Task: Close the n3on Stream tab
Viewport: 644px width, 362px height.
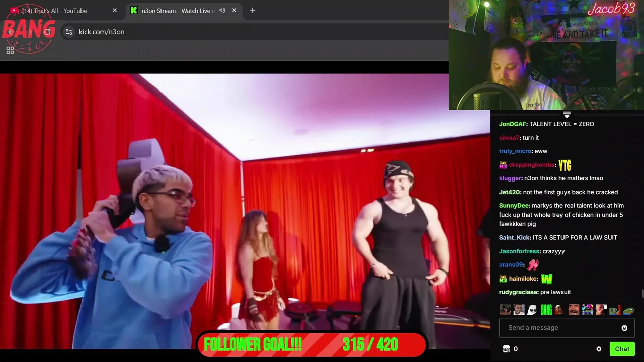Action: (234, 10)
